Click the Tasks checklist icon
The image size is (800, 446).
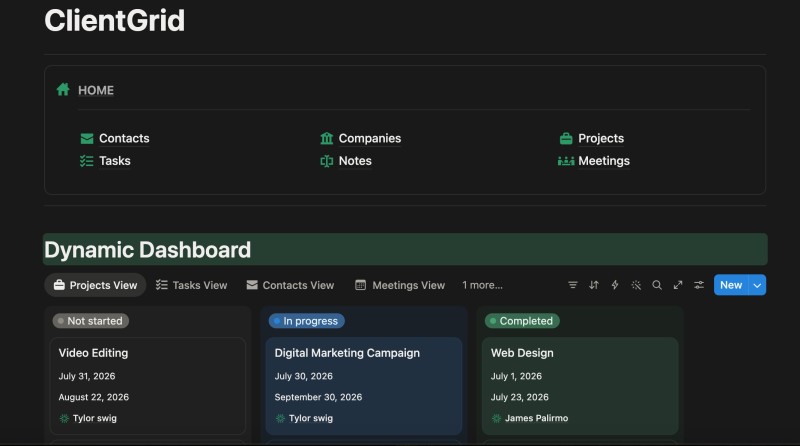(x=87, y=161)
